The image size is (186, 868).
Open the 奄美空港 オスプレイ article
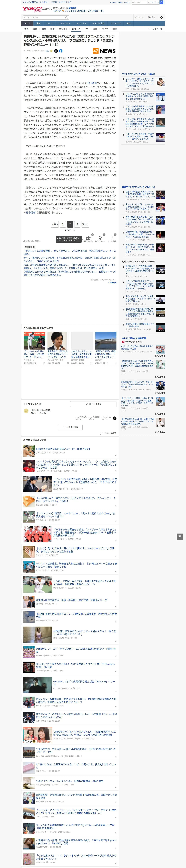pyautogui.click(x=76, y=615)
